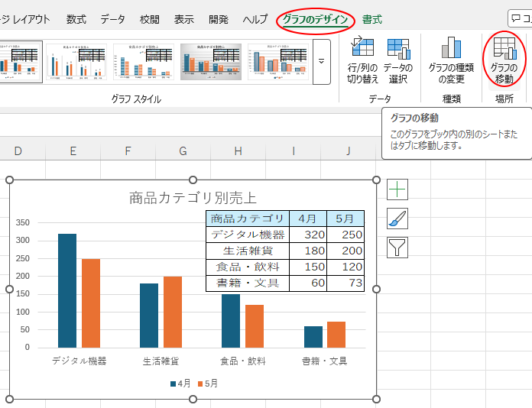Select column I header

click(x=294, y=151)
